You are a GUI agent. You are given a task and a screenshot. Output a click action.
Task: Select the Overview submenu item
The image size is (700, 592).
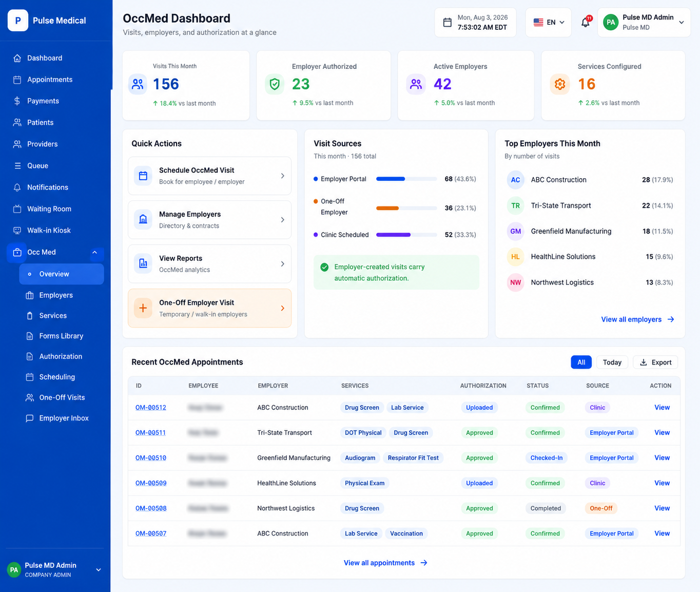(x=62, y=274)
